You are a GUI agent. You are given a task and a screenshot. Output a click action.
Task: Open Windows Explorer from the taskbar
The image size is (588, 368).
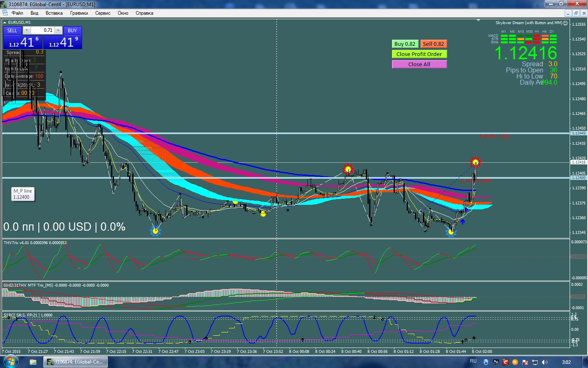click(33, 362)
